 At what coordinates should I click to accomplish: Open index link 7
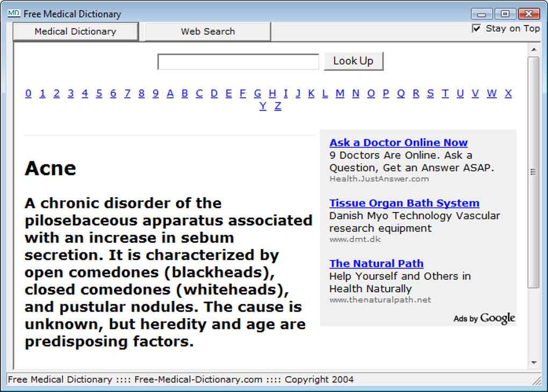127,93
